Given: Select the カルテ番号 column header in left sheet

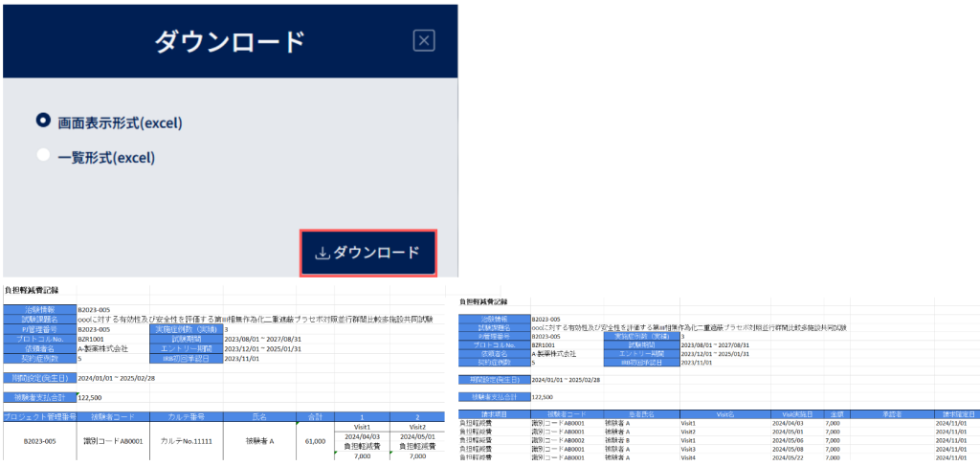Looking at the screenshot, I should (x=187, y=416).
